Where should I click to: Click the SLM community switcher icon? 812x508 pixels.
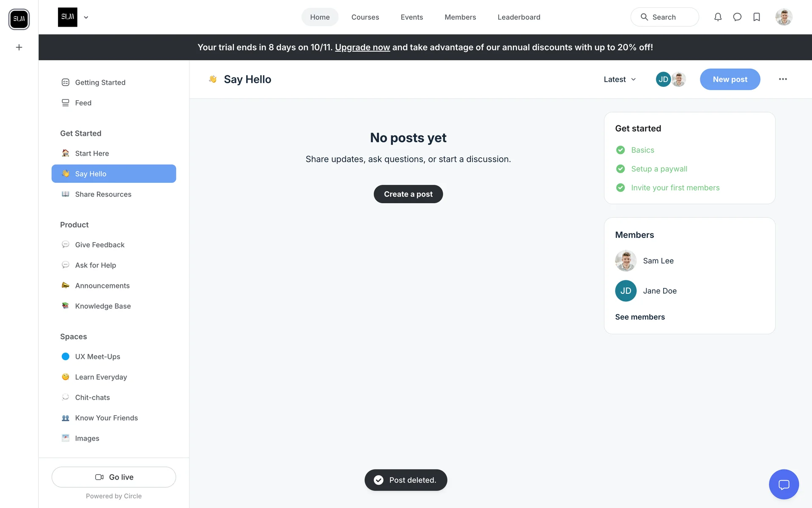(19, 19)
